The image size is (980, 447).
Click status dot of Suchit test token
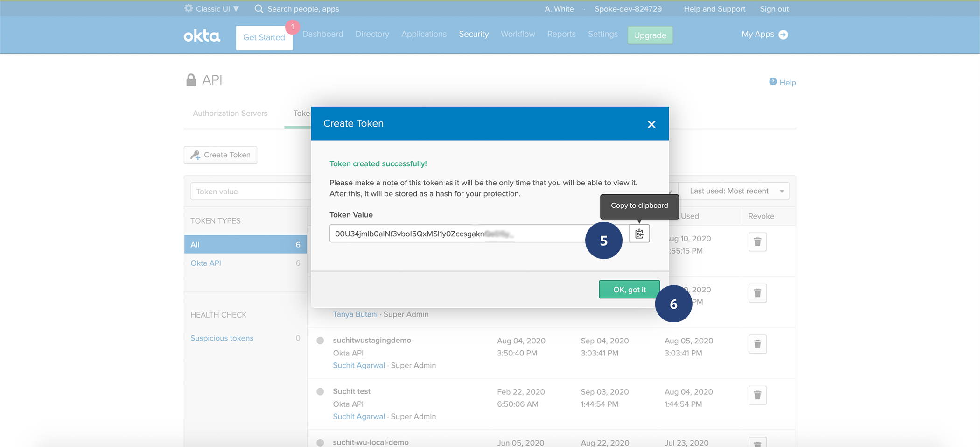click(x=320, y=391)
